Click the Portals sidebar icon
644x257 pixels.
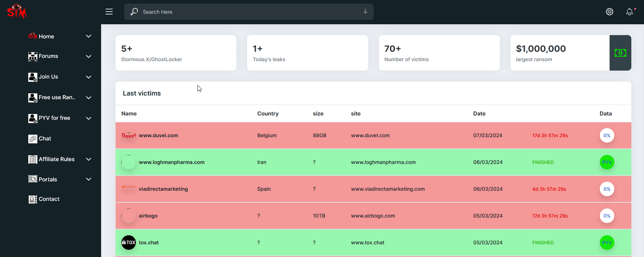click(33, 179)
